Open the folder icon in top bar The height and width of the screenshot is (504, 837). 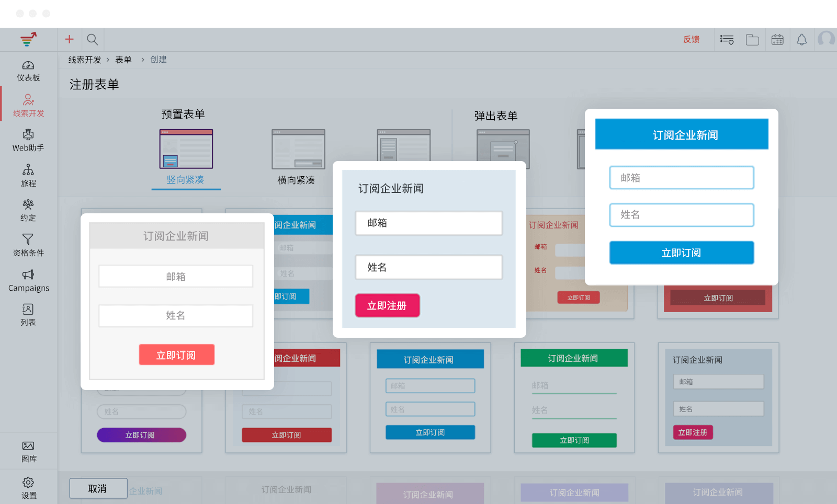(752, 40)
